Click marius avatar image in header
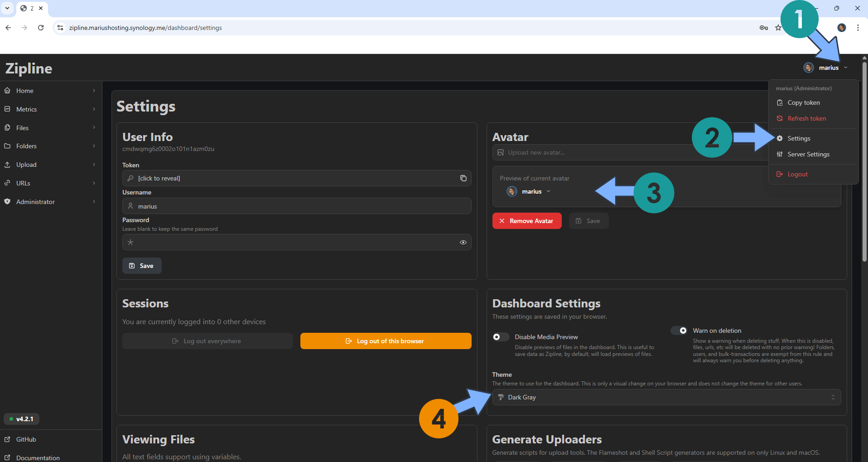Viewport: 868px width, 462px height. [x=809, y=68]
